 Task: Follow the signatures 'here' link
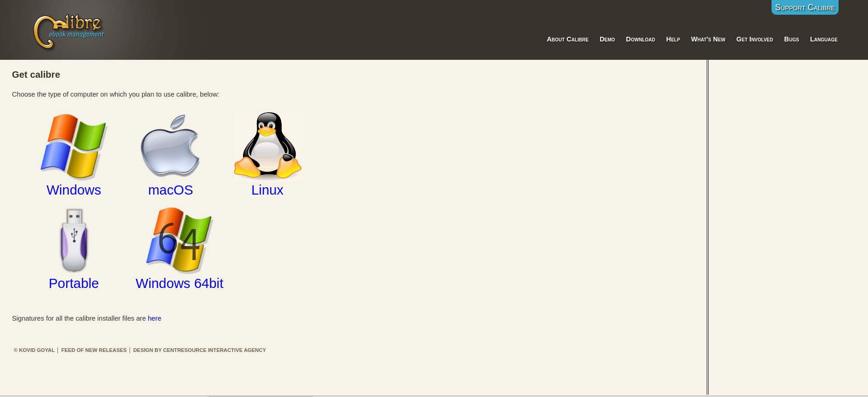point(154,318)
